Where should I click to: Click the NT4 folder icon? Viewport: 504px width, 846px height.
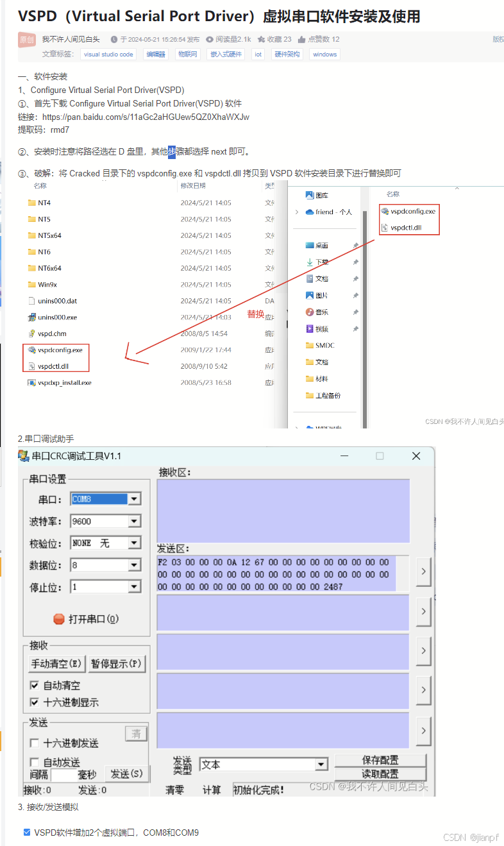click(x=32, y=203)
